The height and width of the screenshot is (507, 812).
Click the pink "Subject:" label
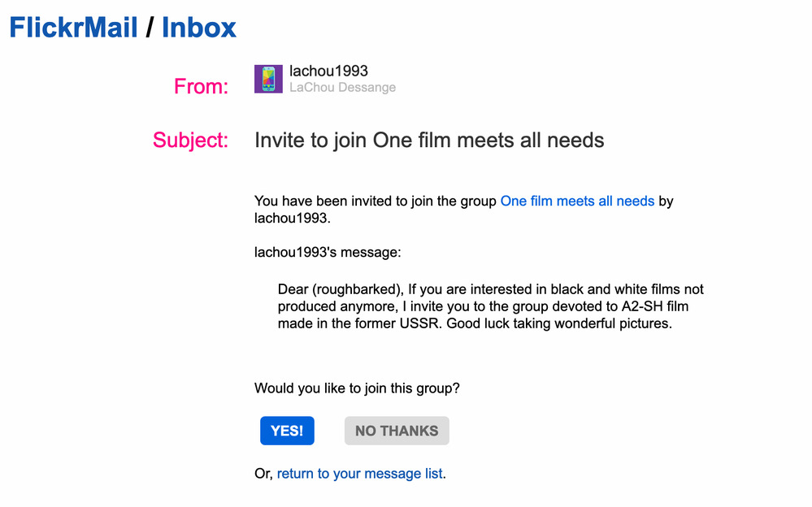(x=190, y=141)
